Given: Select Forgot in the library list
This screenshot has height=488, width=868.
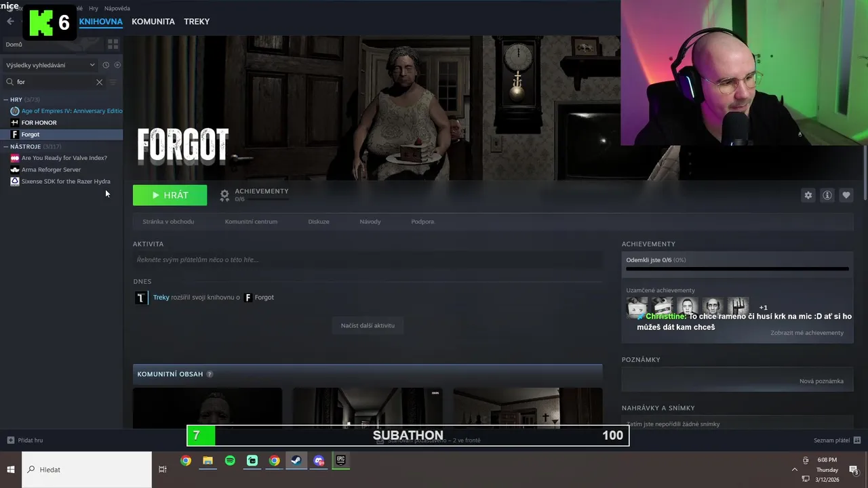Looking at the screenshot, I should [61, 134].
